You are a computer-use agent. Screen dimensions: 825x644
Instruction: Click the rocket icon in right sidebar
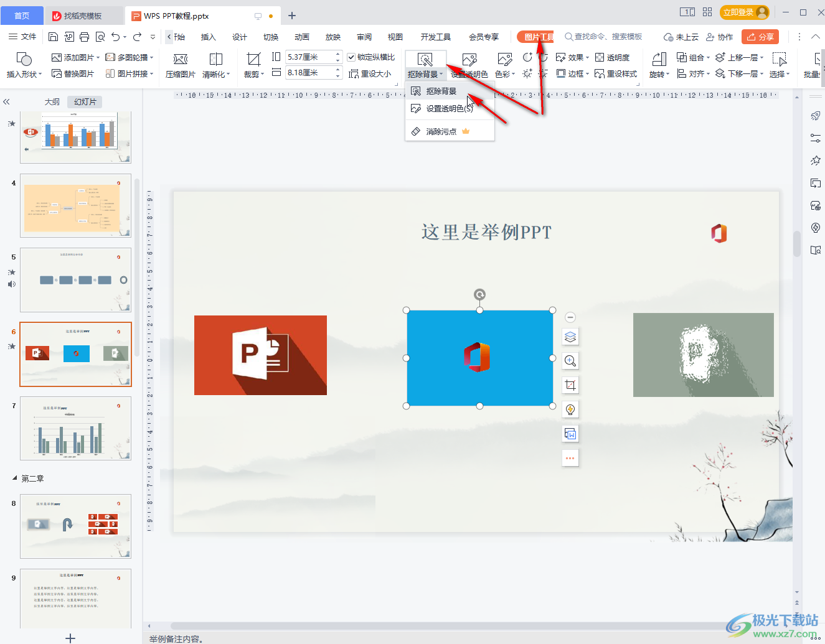tap(815, 116)
